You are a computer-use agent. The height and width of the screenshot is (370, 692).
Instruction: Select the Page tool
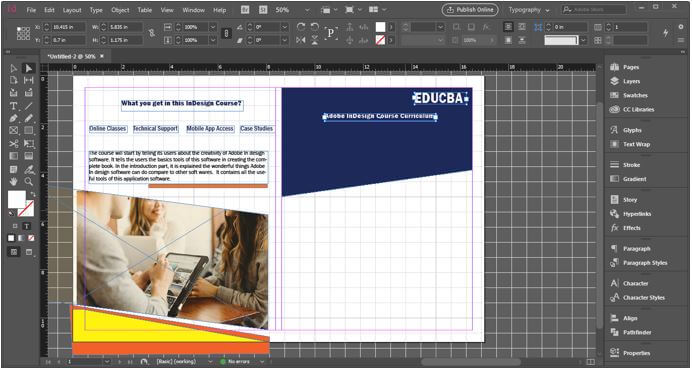tap(14, 80)
